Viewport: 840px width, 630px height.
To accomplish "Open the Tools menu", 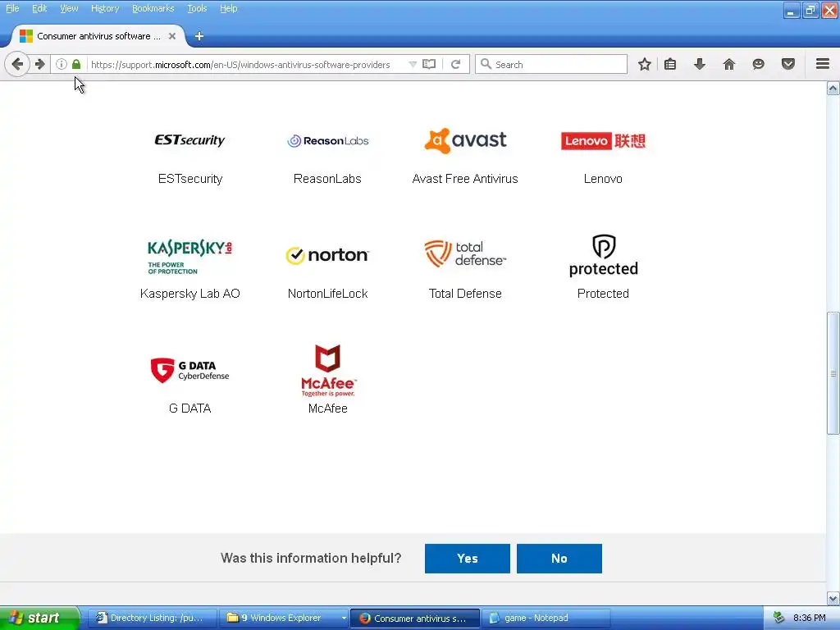I will pos(197,8).
